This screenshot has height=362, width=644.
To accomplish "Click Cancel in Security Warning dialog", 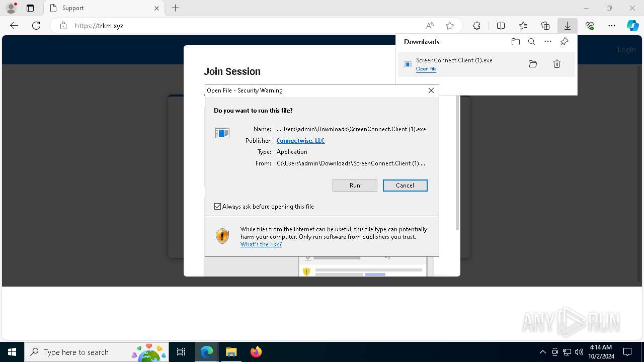I will coord(405,186).
